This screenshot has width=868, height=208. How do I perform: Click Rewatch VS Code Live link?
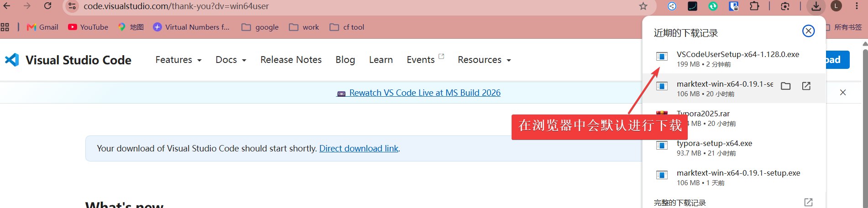pos(418,93)
